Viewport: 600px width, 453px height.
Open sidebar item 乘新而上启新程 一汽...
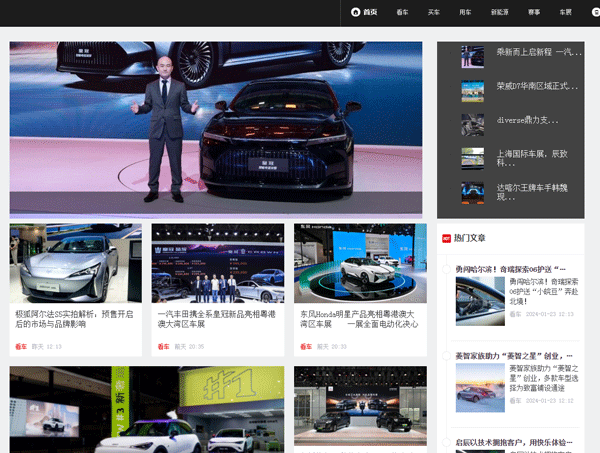click(539, 52)
